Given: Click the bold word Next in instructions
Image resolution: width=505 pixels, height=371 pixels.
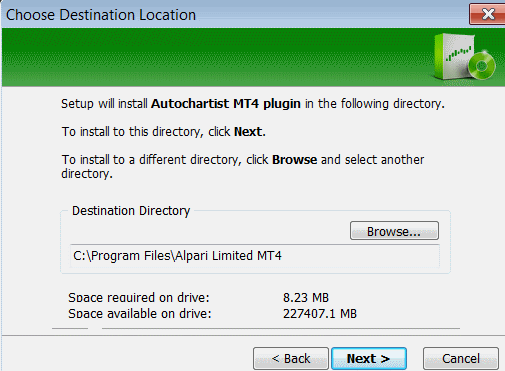Looking at the screenshot, I should [x=248, y=132].
